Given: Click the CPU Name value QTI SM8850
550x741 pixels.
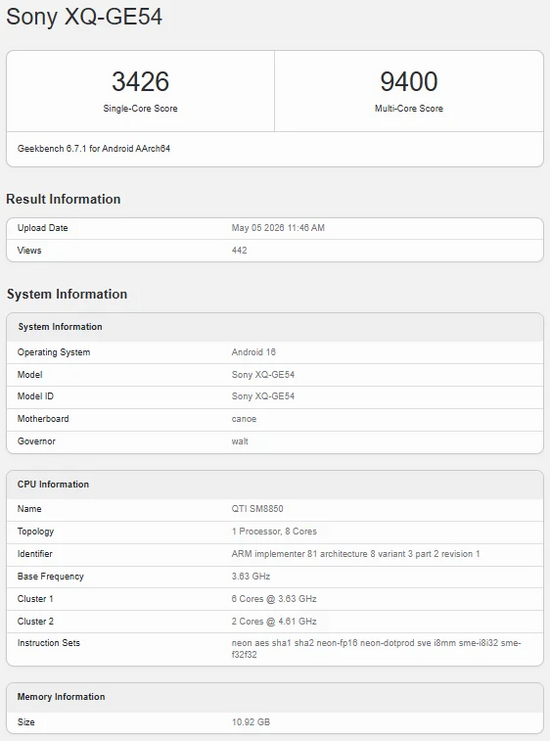Looking at the screenshot, I should [257, 509].
